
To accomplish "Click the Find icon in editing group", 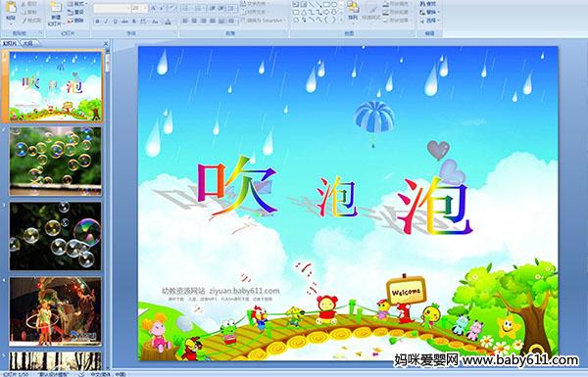I will pos(428,3).
